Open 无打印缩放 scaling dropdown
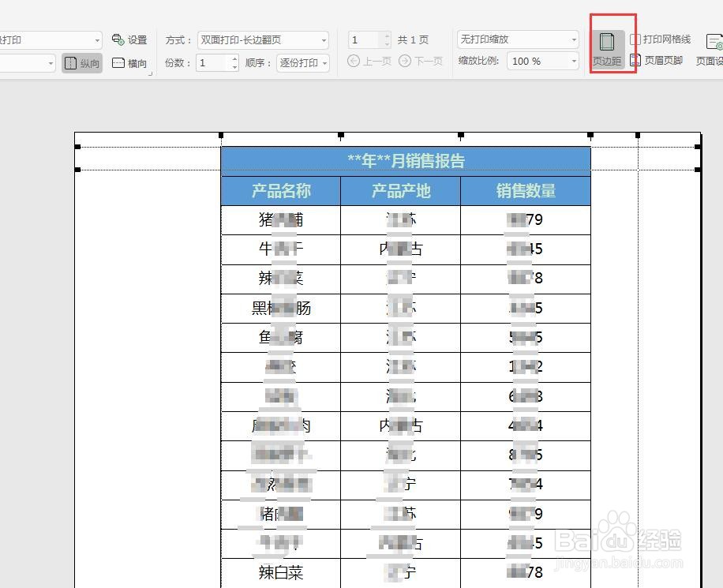Viewport: 723px width, 588px height. 518,39
